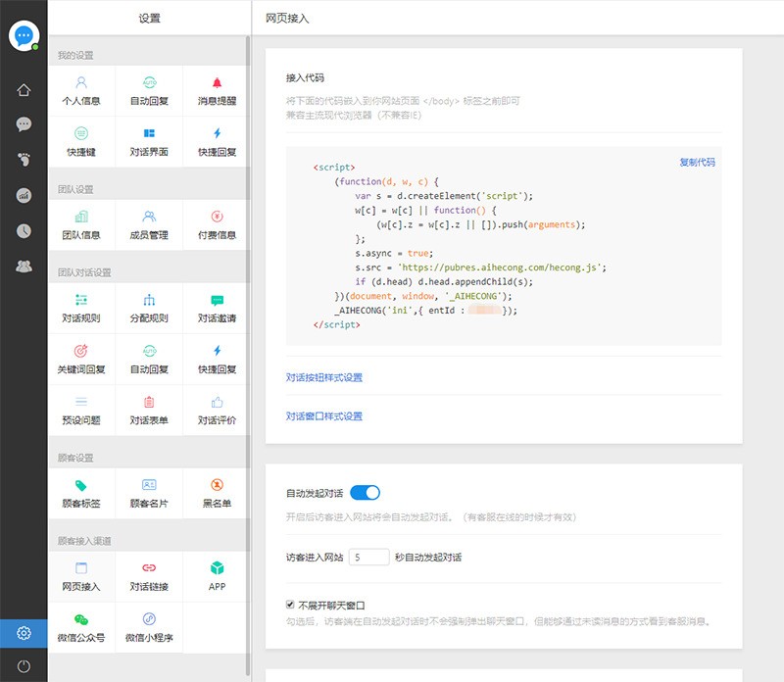Open 个人信息 settings
The image size is (784, 682).
[x=81, y=91]
